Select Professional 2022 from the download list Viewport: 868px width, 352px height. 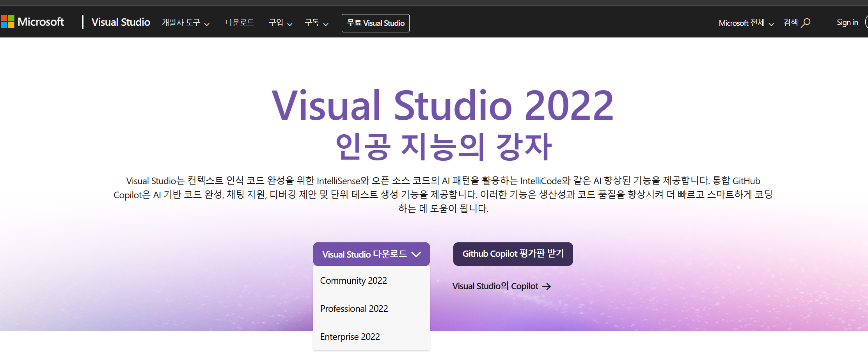pos(371,309)
